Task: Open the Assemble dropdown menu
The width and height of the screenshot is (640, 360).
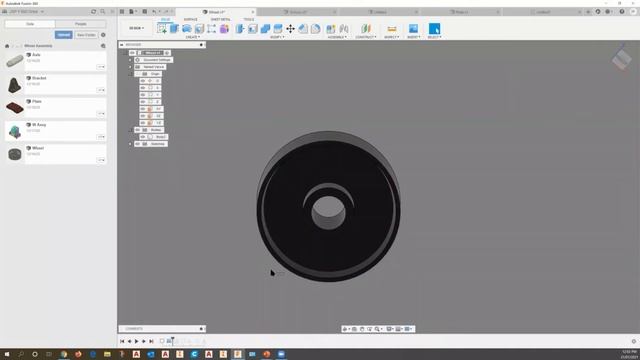Action: point(337,37)
